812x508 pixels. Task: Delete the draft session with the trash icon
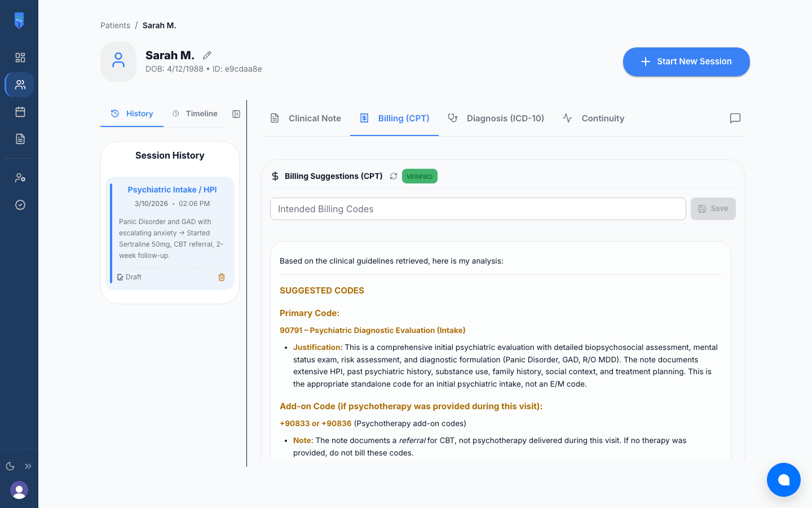point(222,277)
